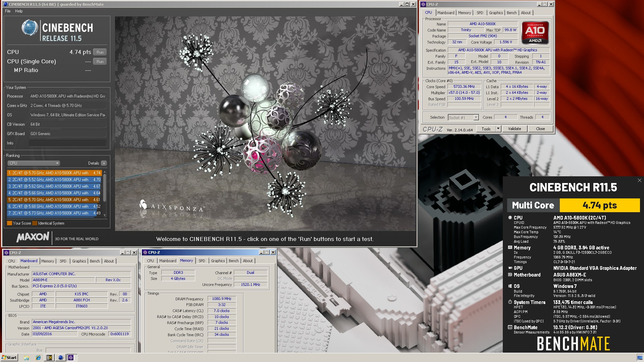The height and width of the screenshot is (362, 644).
Task: Click the Close button in CPU-Z
Action: pos(540,129)
